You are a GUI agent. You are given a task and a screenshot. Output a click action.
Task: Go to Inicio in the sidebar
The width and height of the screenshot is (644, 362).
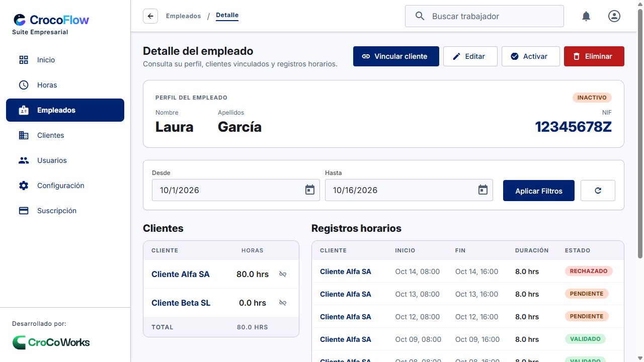pyautogui.click(x=65, y=60)
